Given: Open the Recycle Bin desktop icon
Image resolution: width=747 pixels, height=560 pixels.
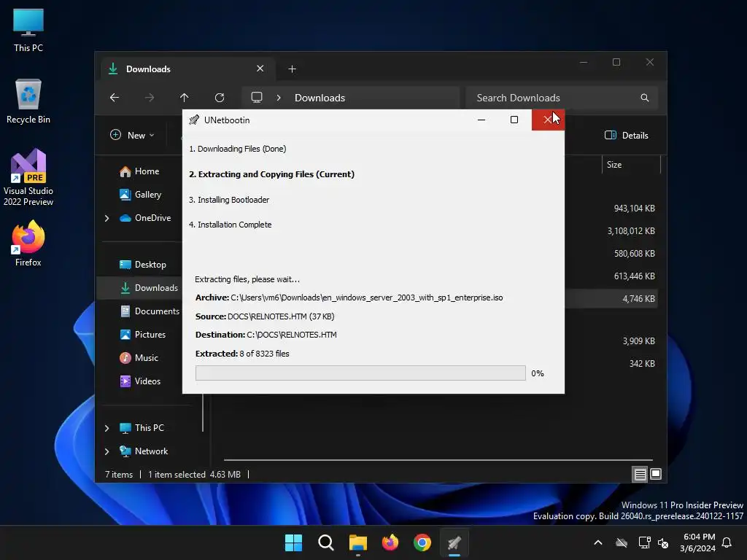Looking at the screenshot, I should [28, 101].
